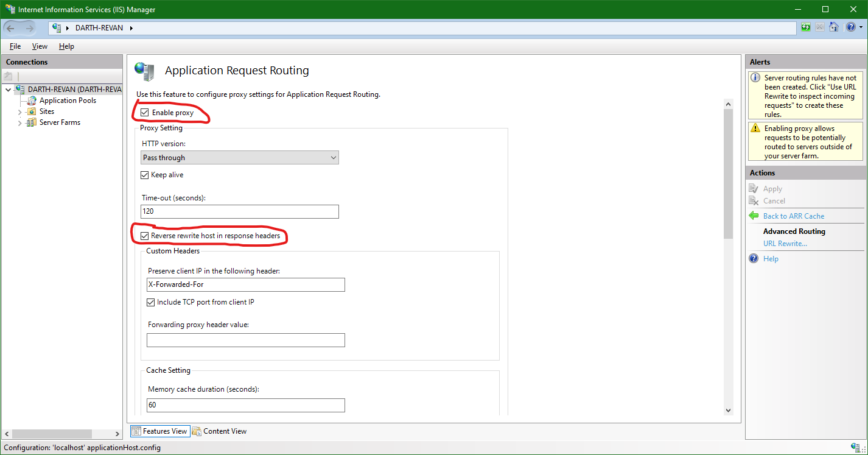Click the Home icon in the address bar
This screenshot has height=455, width=868.
pyautogui.click(x=834, y=27)
